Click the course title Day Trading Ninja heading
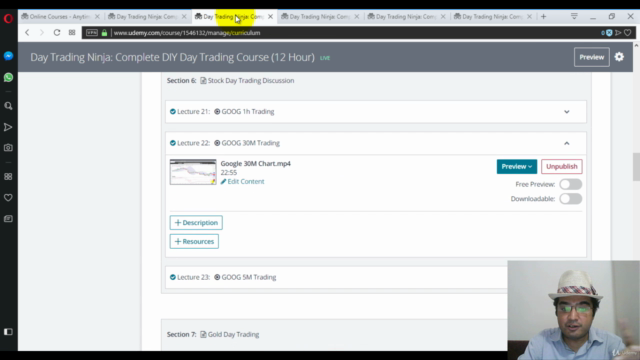The width and height of the screenshot is (640, 360). pyautogui.click(x=172, y=57)
